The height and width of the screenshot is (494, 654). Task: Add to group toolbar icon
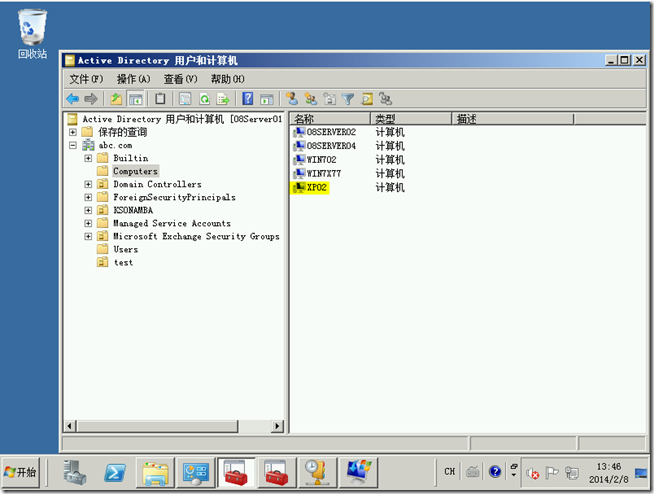385,99
